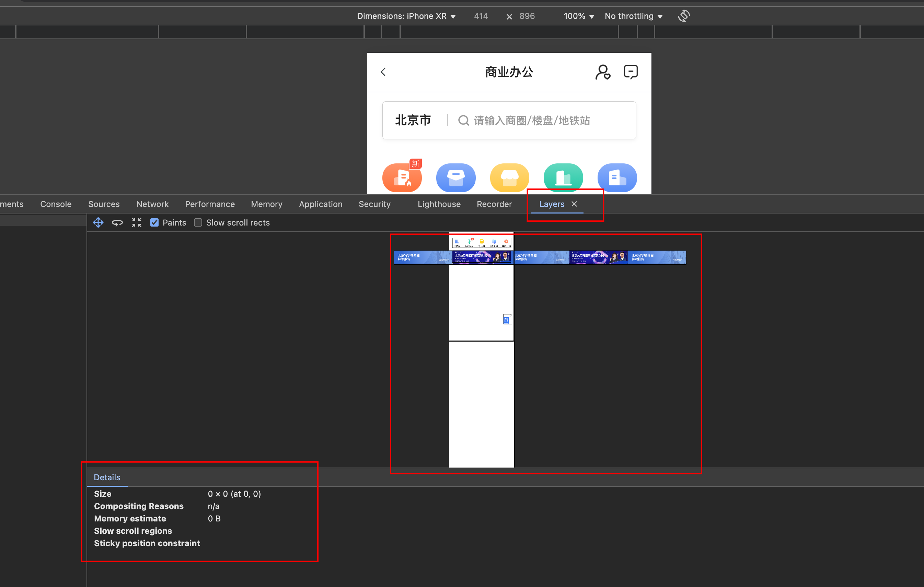
Task: Open the Application tab
Action: click(x=321, y=204)
